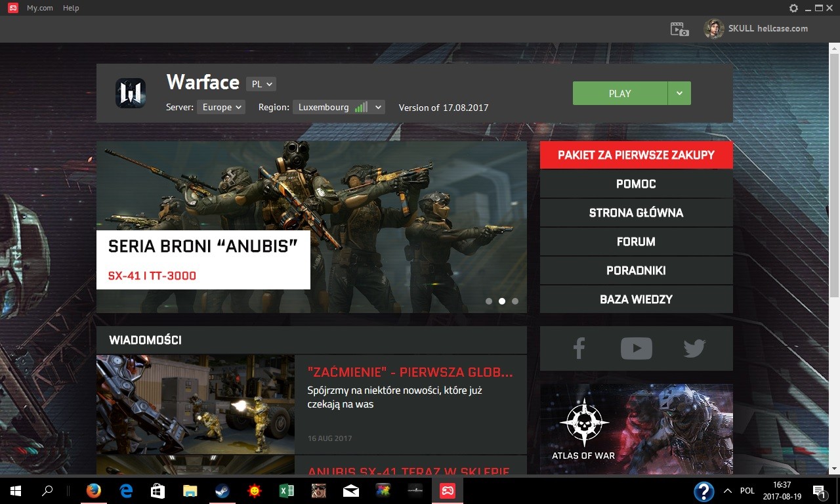Open the Anubis SX-41 teraz w sklepie headline
The height and width of the screenshot is (504, 840).
click(x=409, y=470)
